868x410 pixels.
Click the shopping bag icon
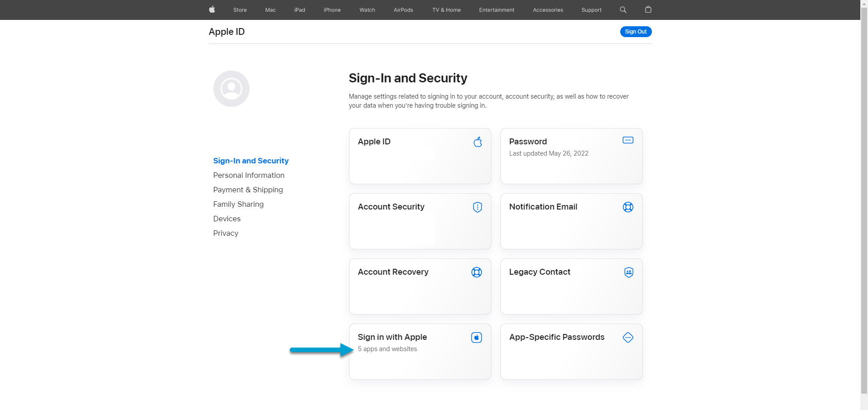(x=648, y=10)
